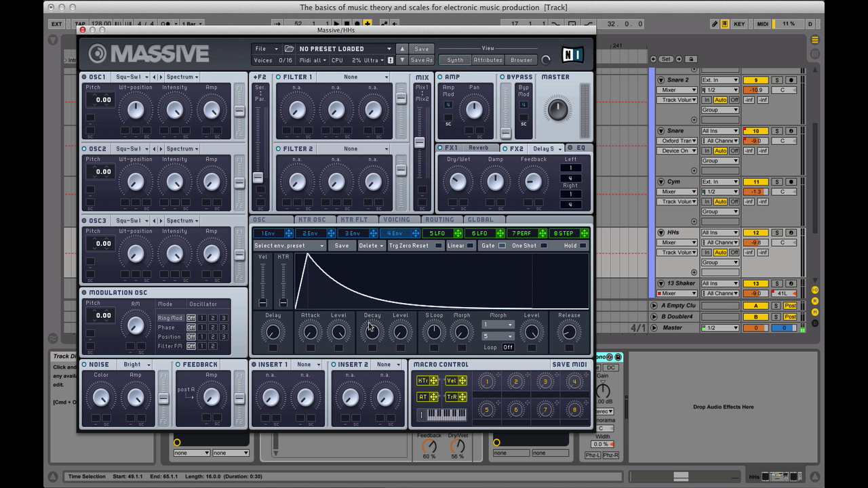
Task: Load the previous preset with the up arrow
Action: pyautogui.click(x=402, y=49)
